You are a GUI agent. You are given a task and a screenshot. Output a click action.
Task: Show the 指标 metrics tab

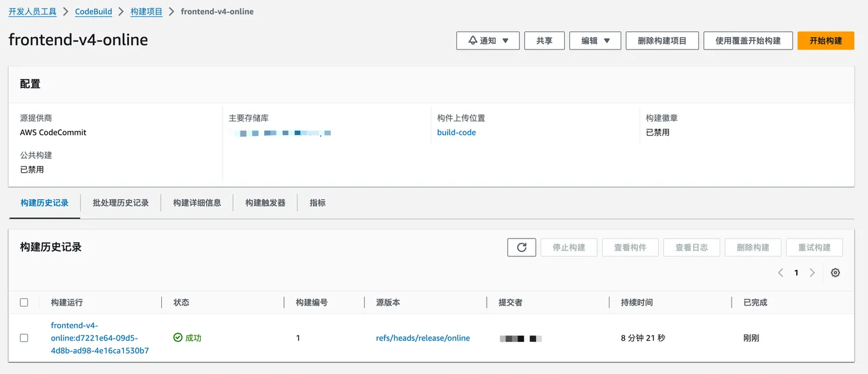coord(317,202)
